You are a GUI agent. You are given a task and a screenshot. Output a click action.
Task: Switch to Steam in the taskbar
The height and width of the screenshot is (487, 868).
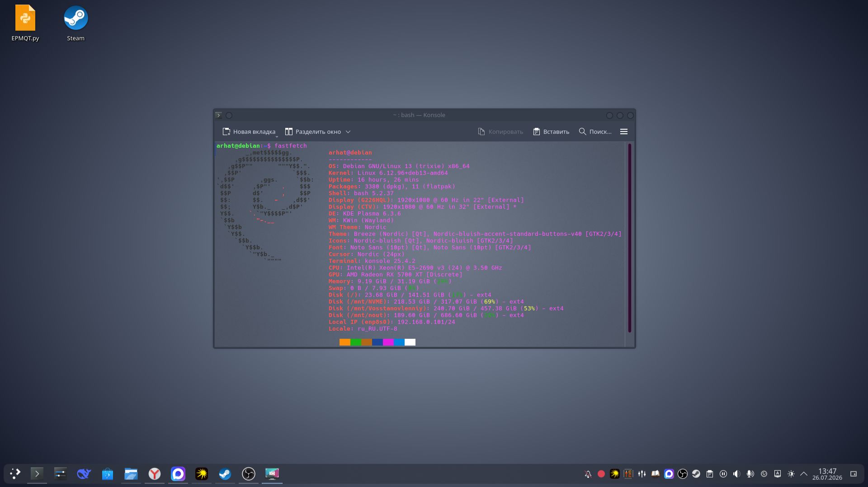pos(225,473)
